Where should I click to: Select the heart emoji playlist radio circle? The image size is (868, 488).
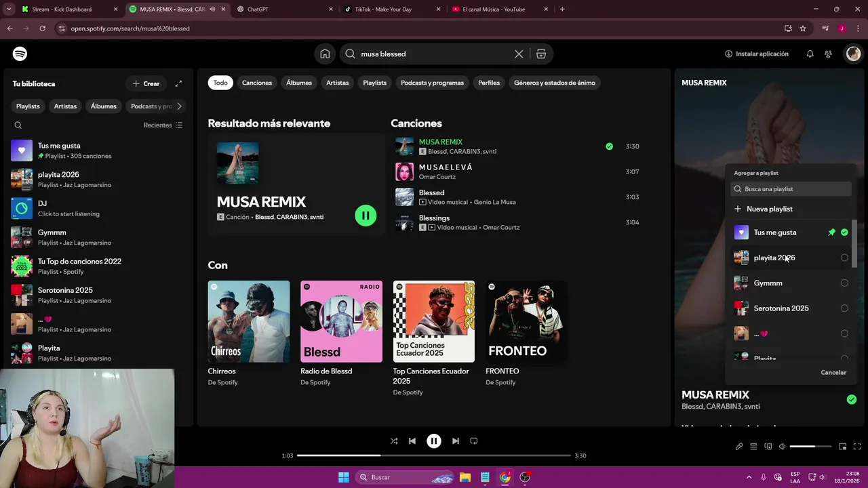(x=844, y=333)
